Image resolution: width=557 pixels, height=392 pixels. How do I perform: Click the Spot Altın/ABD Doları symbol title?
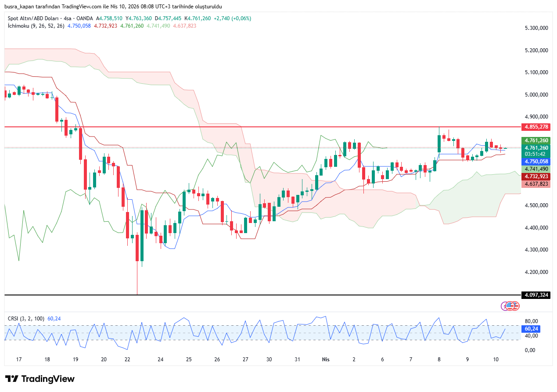pos(34,18)
